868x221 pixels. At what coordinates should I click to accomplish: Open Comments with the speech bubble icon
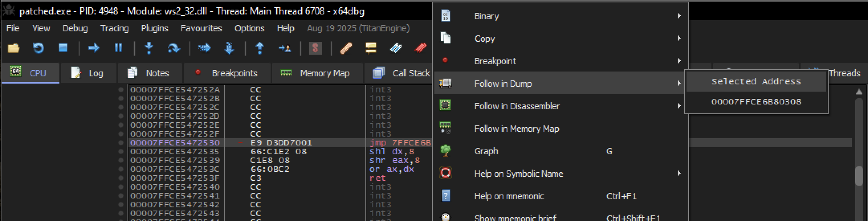(371, 48)
